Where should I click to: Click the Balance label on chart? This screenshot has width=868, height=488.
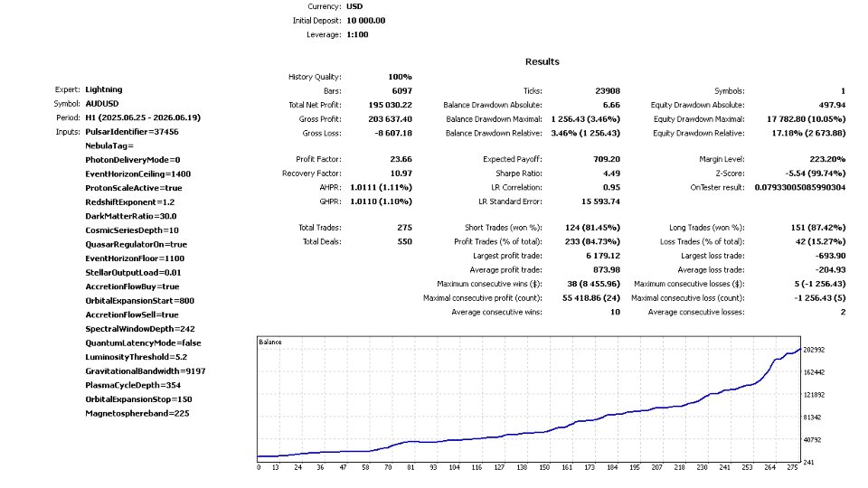270,342
